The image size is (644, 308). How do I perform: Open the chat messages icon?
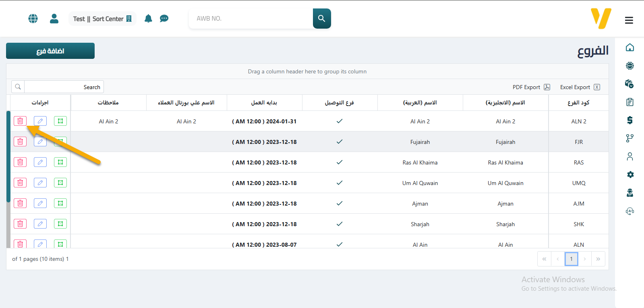164,19
